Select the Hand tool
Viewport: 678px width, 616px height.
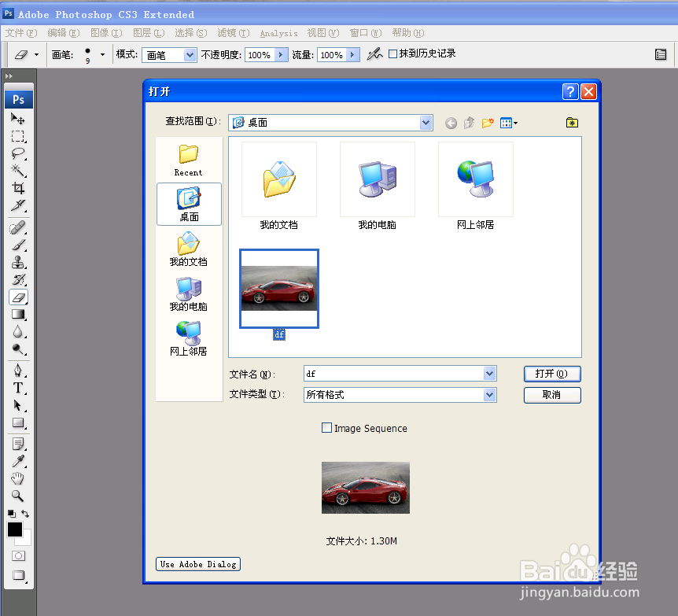point(17,478)
